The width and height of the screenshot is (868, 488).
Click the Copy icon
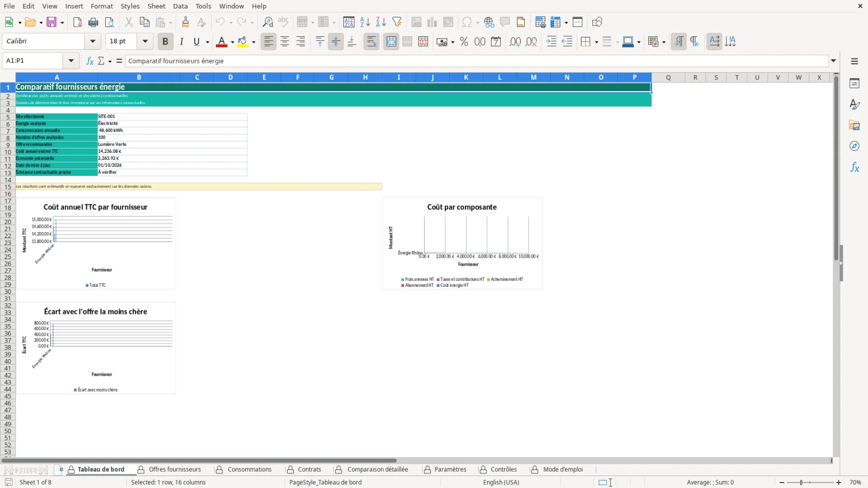click(x=144, y=22)
